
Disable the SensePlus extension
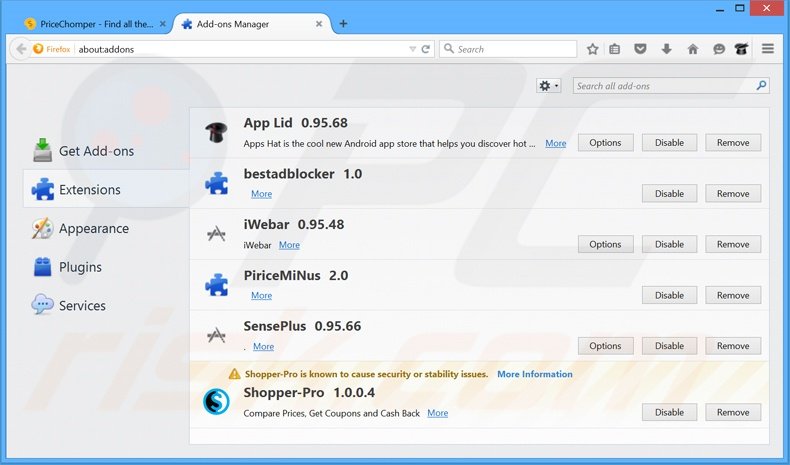[x=669, y=346]
